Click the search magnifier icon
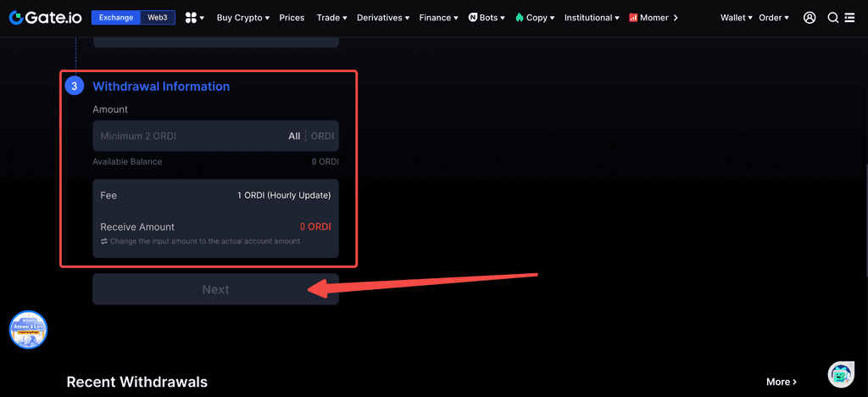The width and height of the screenshot is (868, 397). [x=832, y=18]
